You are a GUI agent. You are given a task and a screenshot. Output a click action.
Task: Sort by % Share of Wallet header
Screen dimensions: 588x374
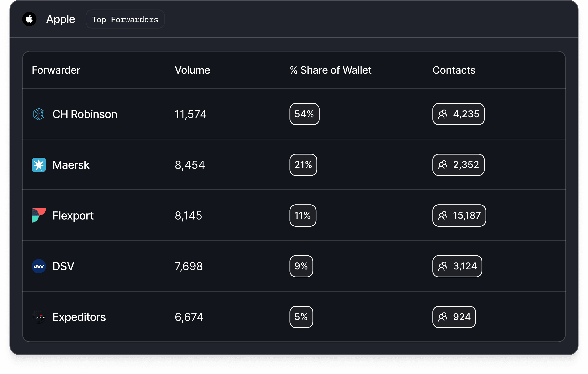(x=331, y=70)
